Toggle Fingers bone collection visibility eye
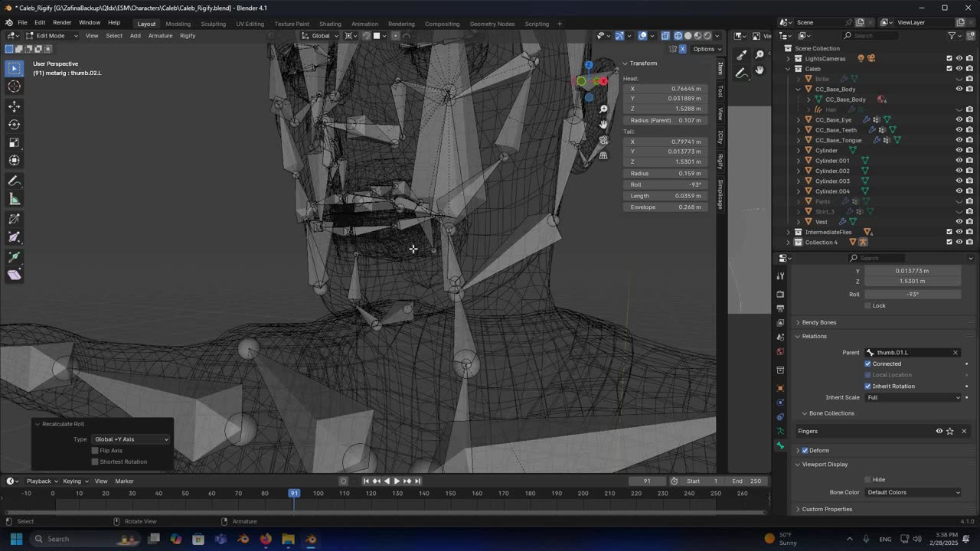980x551 pixels. coord(939,431)
